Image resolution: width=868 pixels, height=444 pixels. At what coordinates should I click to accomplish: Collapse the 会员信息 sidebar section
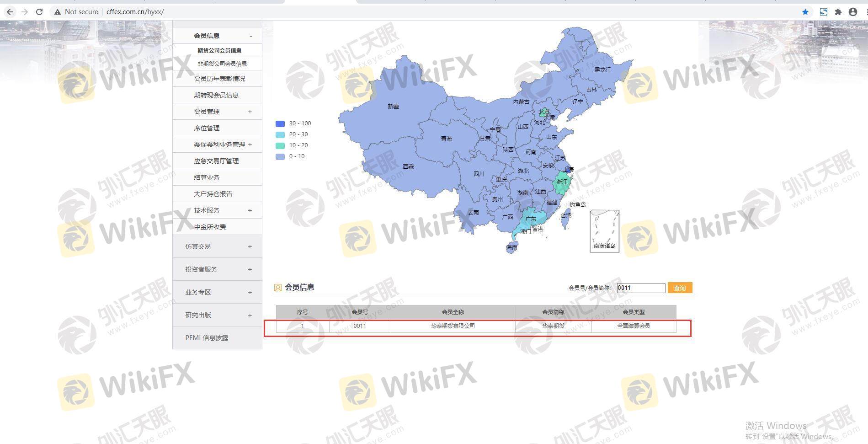click(x=250, y=36)
